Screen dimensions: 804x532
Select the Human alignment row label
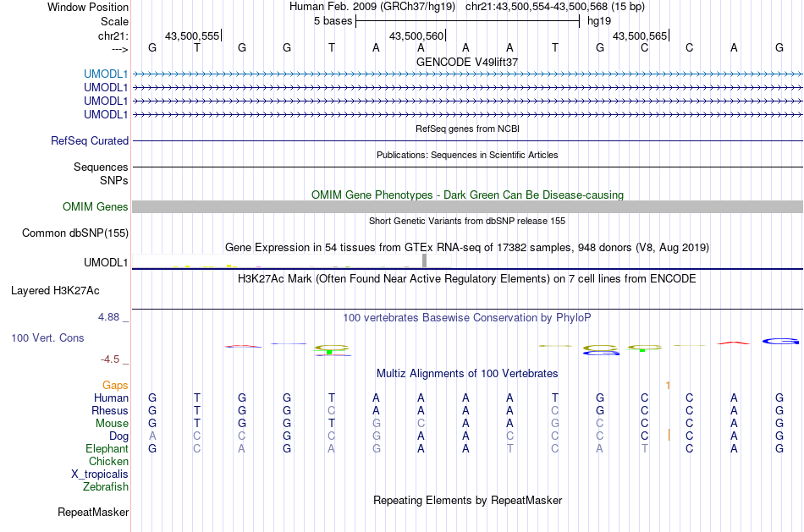coord(111,398)
